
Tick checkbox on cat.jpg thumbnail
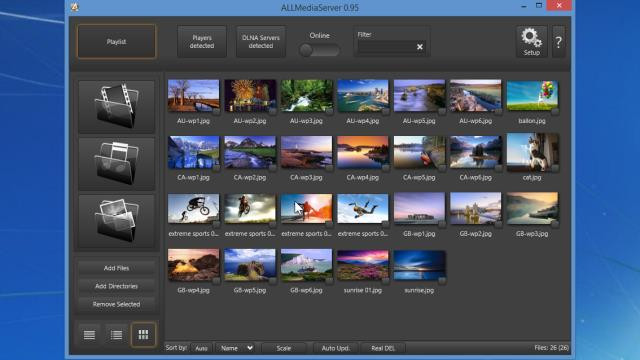click(x=555, y=167)
